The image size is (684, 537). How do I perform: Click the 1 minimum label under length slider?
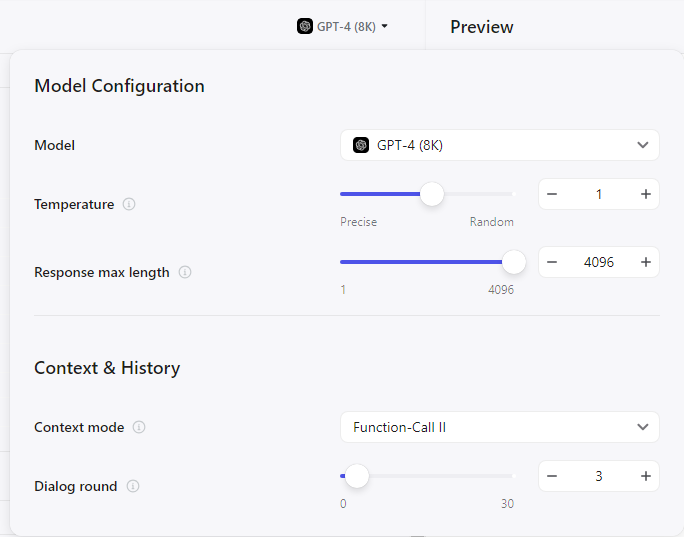click(343, 290)
